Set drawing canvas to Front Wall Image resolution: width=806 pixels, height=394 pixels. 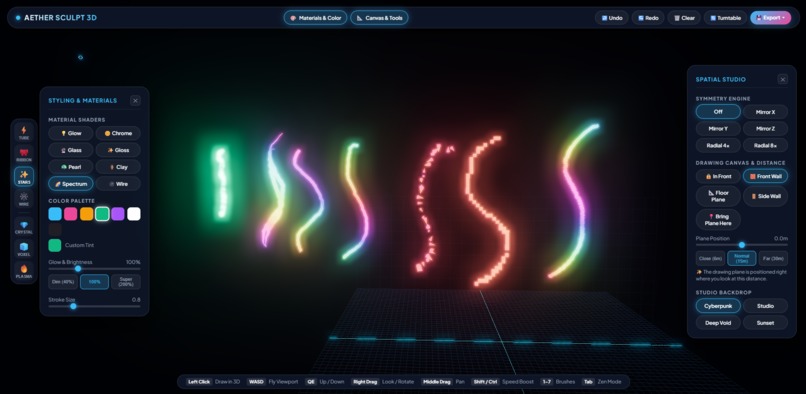click(765, 176)
